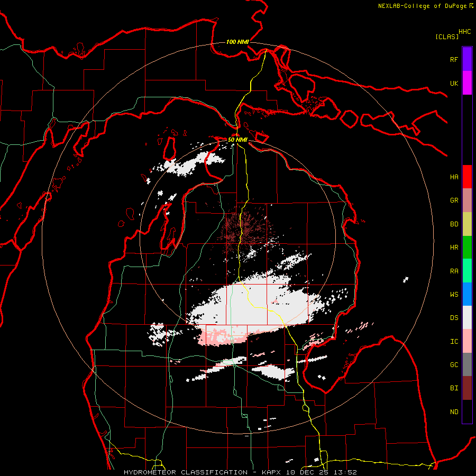Screen dimensions: 476x476
Task: Click the GR legend label
Action: click(454, 200)
